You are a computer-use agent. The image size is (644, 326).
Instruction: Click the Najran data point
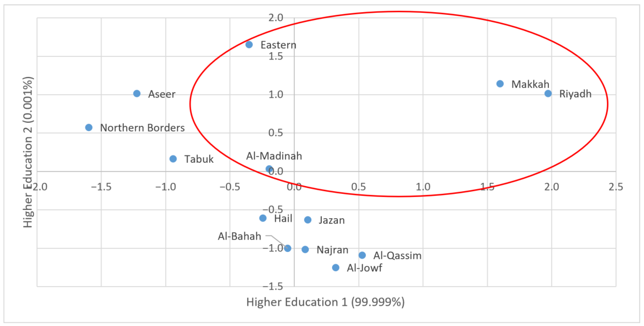coord(305,249)
